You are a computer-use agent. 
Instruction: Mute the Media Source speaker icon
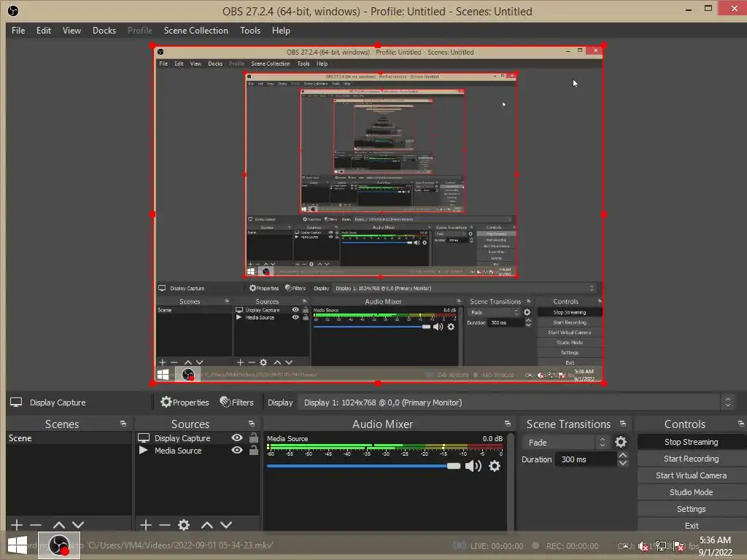473,466
